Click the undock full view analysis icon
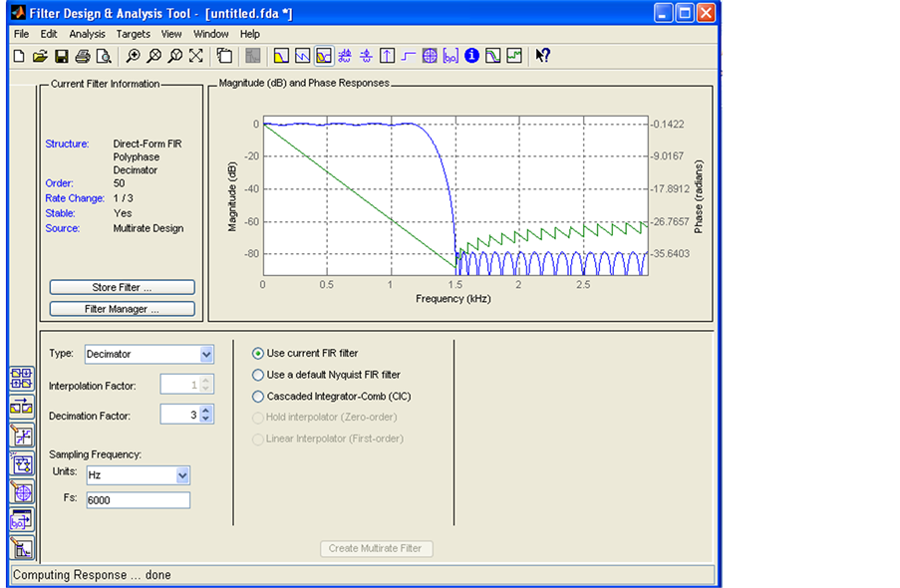This screenshot has height=588, width=900. click(x=224, y=56)
